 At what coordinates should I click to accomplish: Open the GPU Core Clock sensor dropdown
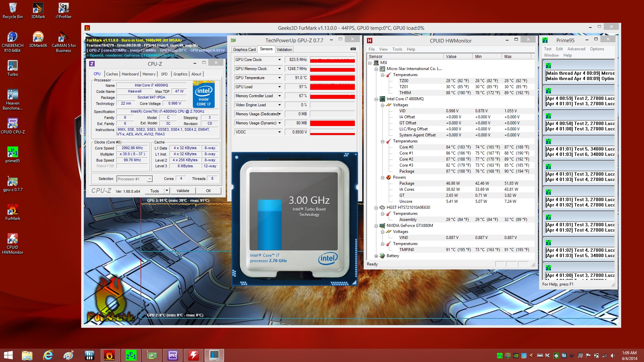[x=279, y=60]
